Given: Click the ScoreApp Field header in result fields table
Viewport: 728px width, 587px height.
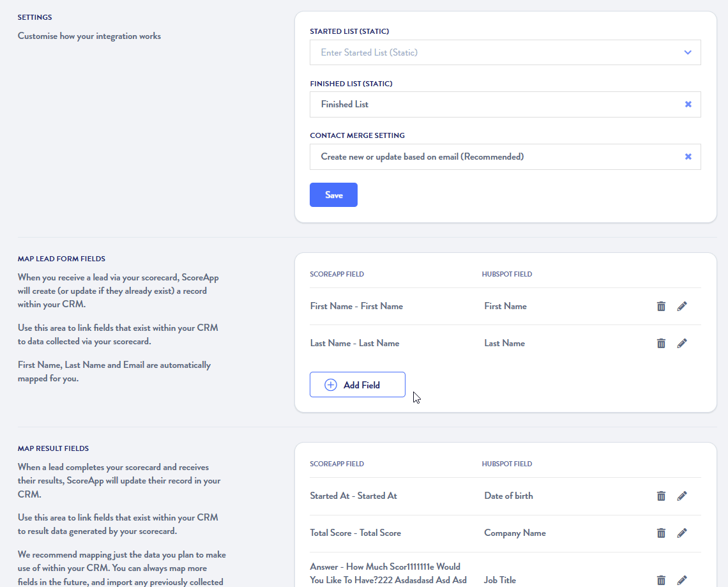Looking at the screenshot, I should coord(337,464).
